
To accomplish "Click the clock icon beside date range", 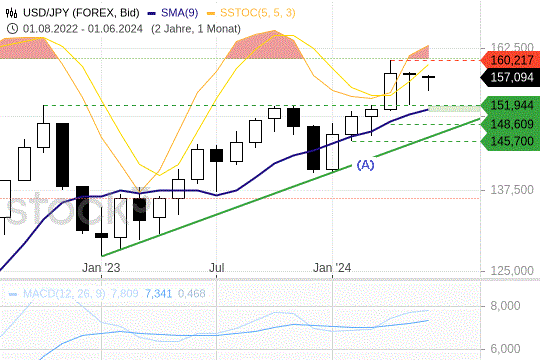I will tap(12, 29).
